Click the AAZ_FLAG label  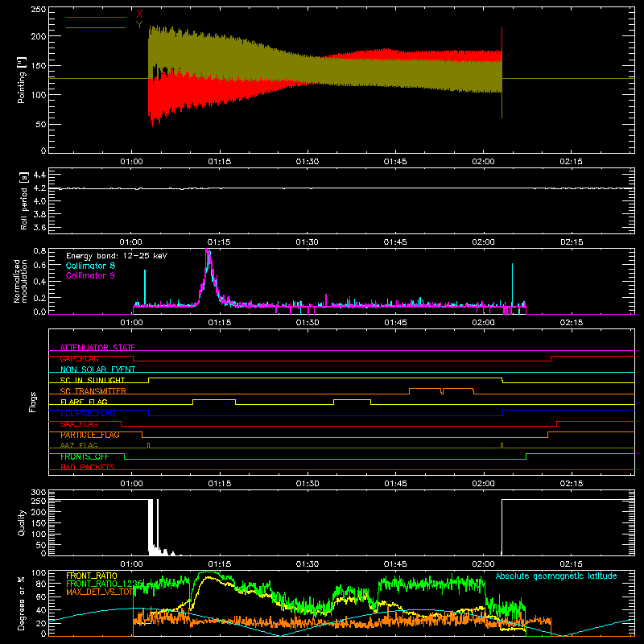[x=79, y=445]
